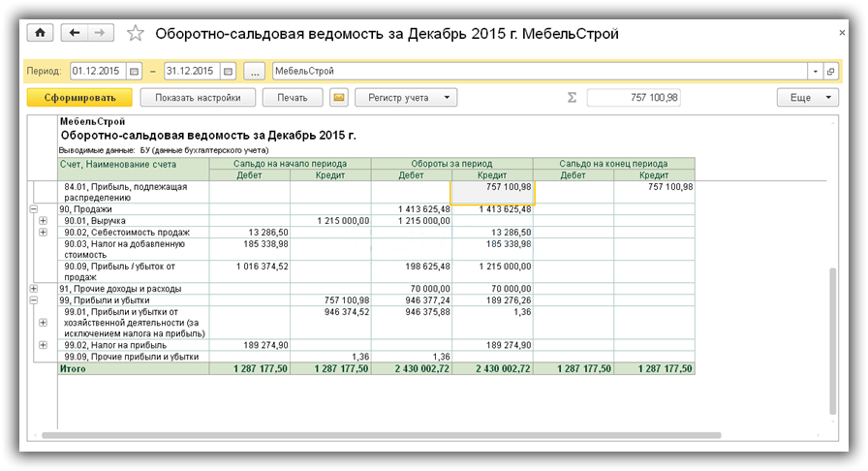Screen dimensions: 868x471
Task: Go to the Home page icon
Action: point(41,33)
